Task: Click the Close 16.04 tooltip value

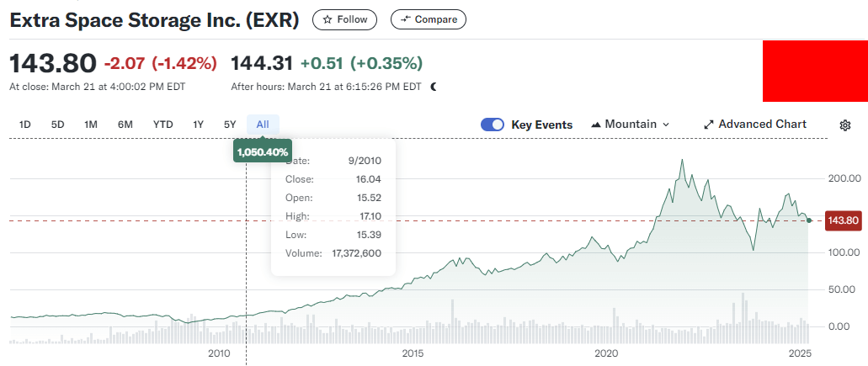Action: [370, 179]
